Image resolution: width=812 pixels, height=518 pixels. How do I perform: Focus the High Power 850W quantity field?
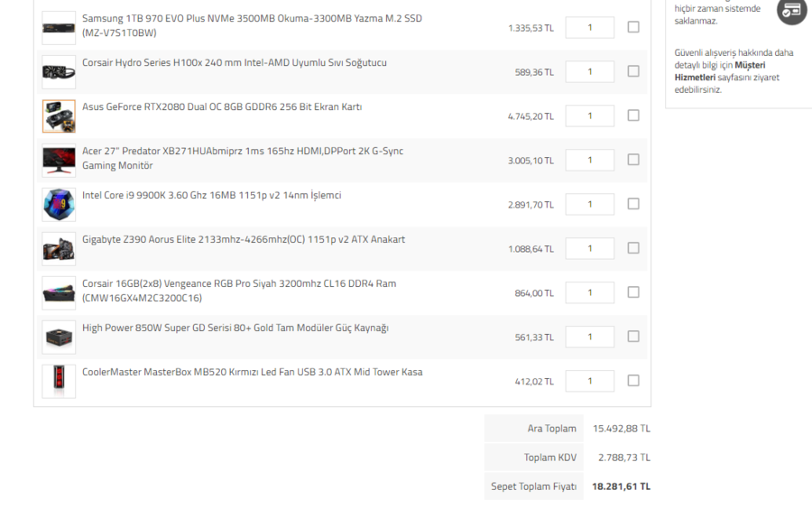pyautogui.click(x=589, y=337)
